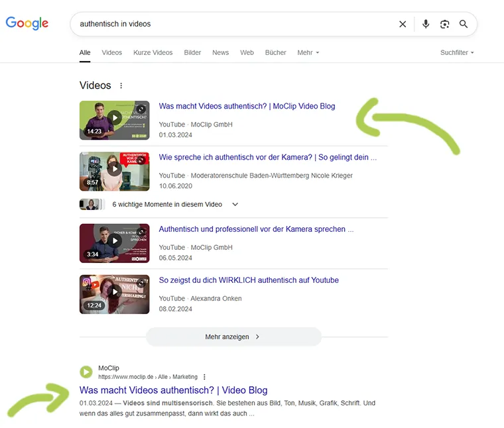Click the Mehr anzeigen button

click(233, 337)
